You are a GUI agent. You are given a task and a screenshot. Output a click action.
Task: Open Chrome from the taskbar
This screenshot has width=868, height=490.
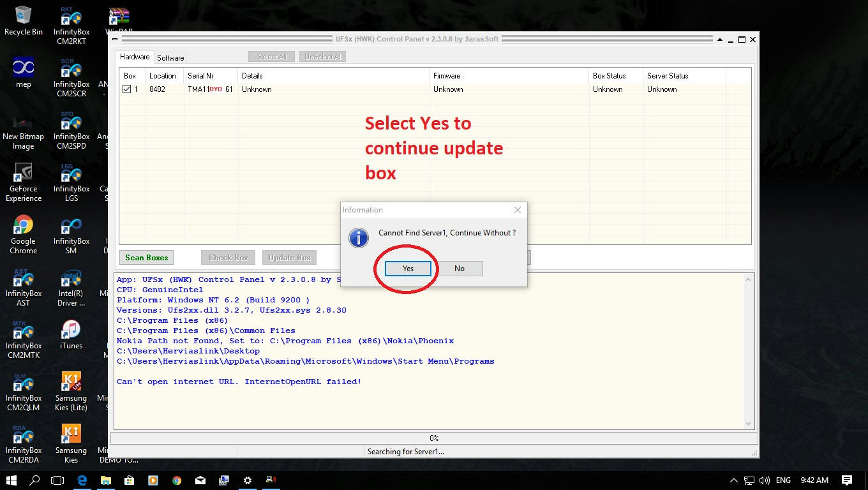177,480
